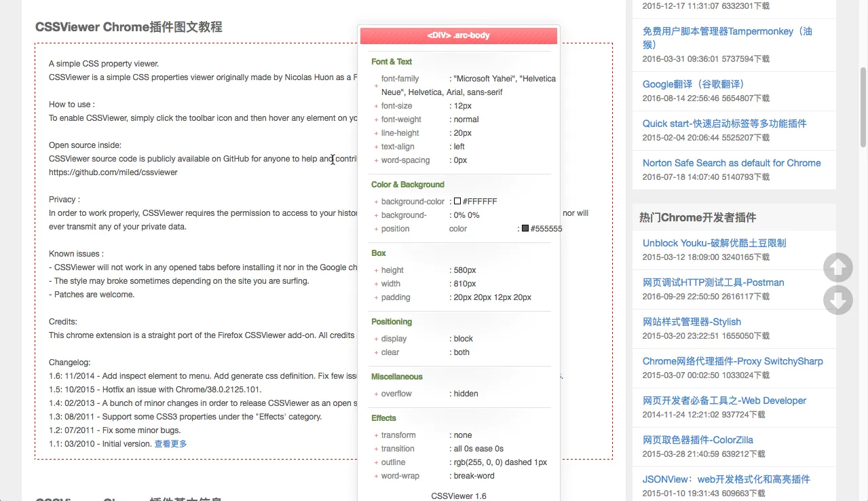This screenshot has width=868, height=501.
Task: Open the 查看更多 link in changelog
Action: coord(170,444)
